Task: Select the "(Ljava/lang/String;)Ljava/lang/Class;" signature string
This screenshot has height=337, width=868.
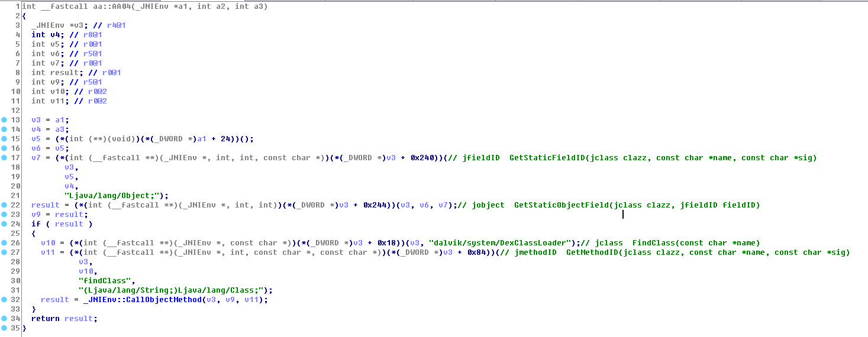Action: tap(173, 290)
